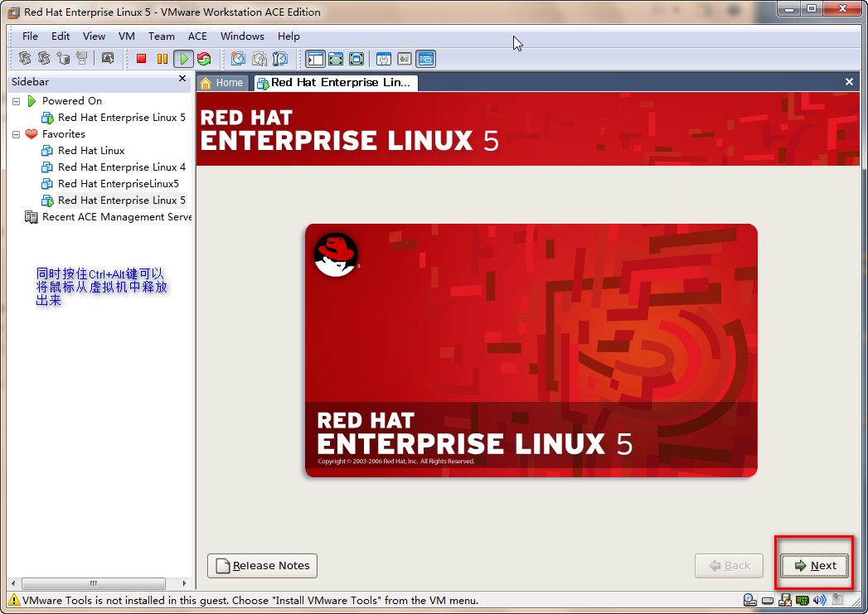This screenshot has height=614, width=868.
Task: Open the File menu
Action: point(30,36)
